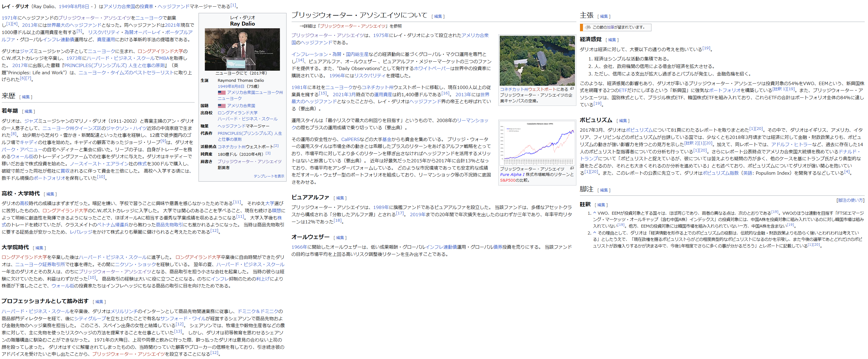Image resolution: width=868 pixels, height=359 pixels.
Task: Open the リーマンショック link
Action: (x=472, y=121)
